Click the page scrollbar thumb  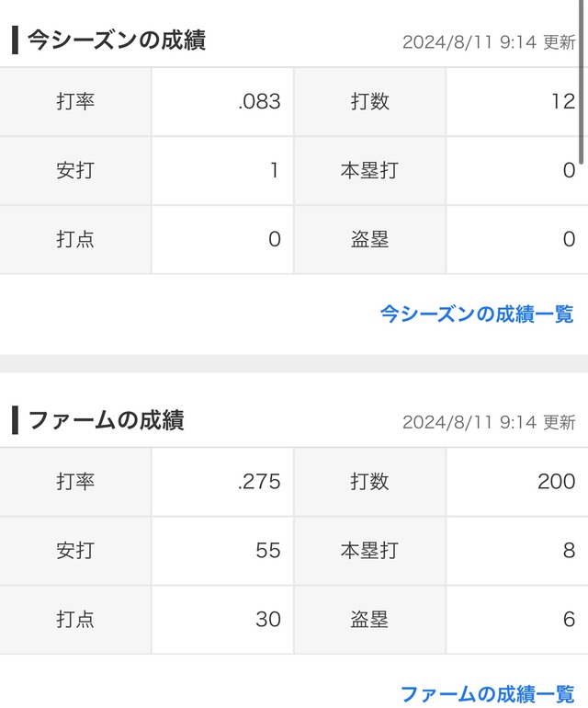[582, 81]
